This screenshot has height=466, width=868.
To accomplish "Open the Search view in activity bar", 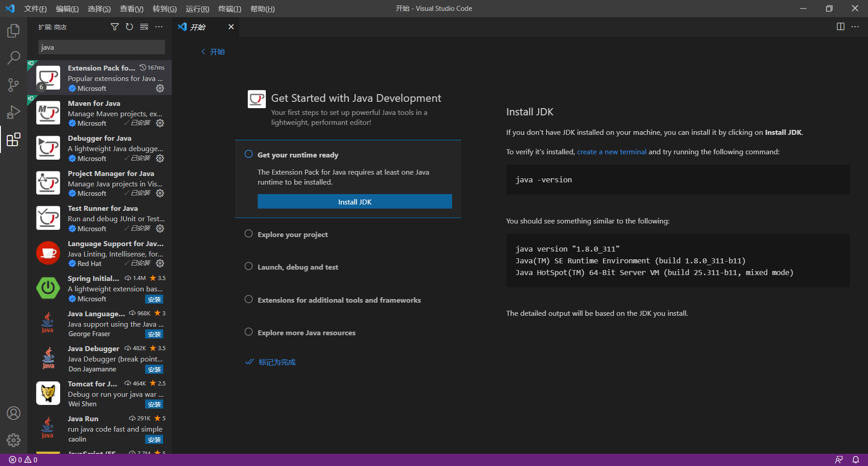I will (14, 57).
